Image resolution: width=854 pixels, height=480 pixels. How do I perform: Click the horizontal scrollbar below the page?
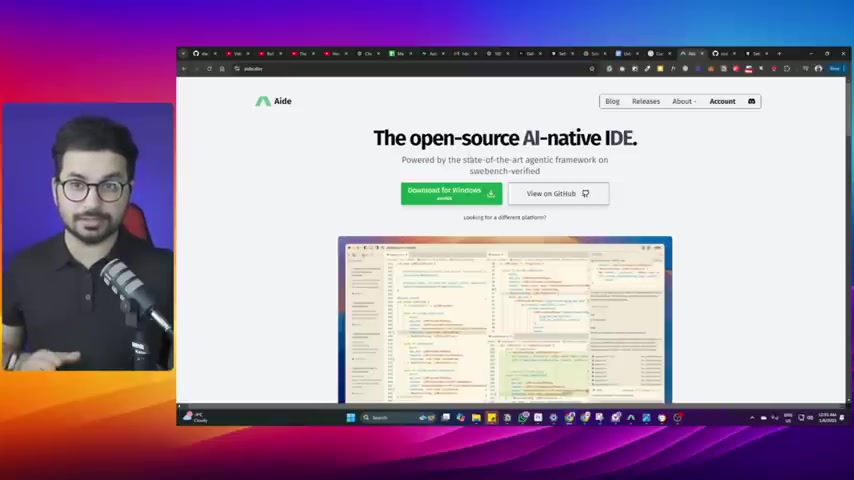[511, 406]
